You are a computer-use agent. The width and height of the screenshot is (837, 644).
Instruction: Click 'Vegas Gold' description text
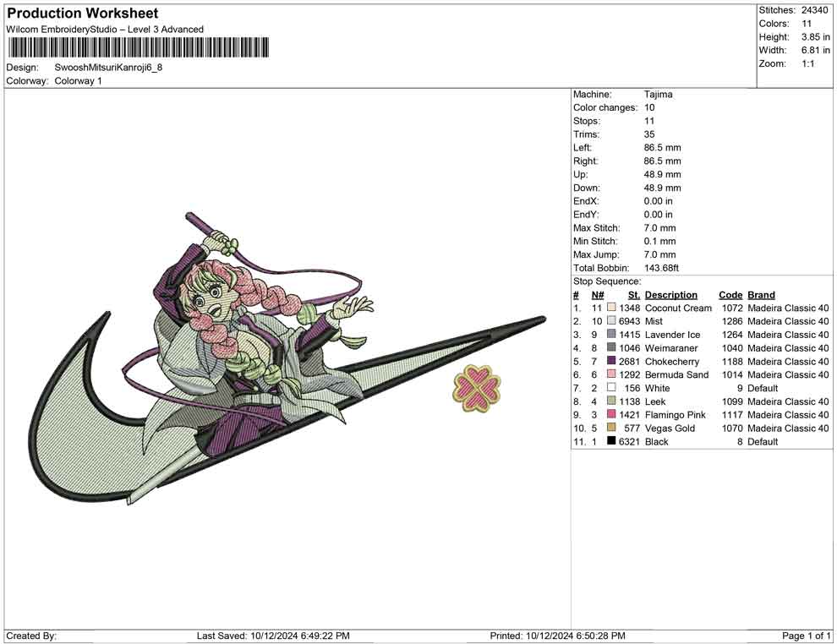tap(670, 428)
